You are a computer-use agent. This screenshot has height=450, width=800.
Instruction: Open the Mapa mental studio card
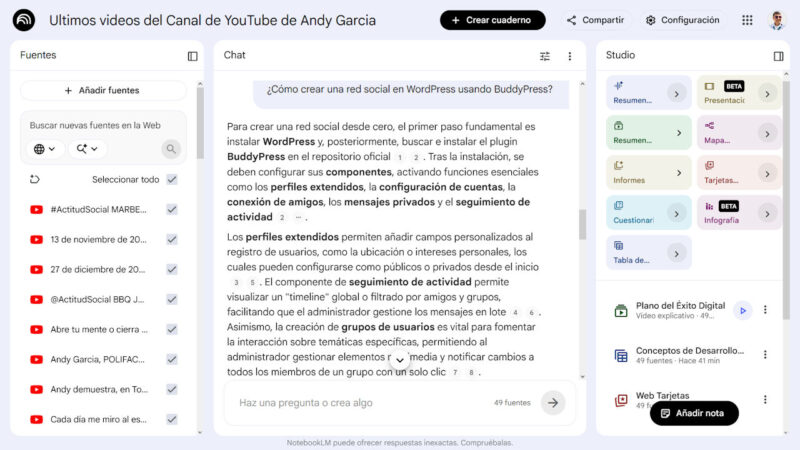click(739, 133)
